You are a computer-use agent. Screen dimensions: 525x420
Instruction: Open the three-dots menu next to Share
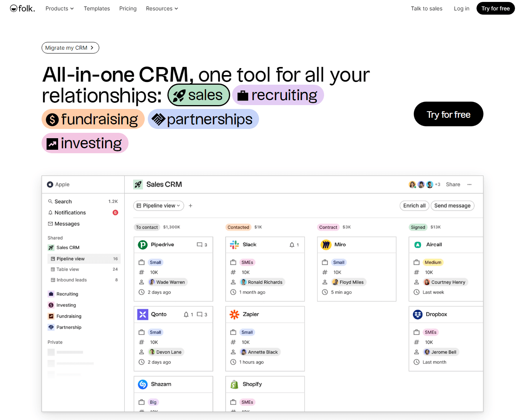tap(469, 184)
